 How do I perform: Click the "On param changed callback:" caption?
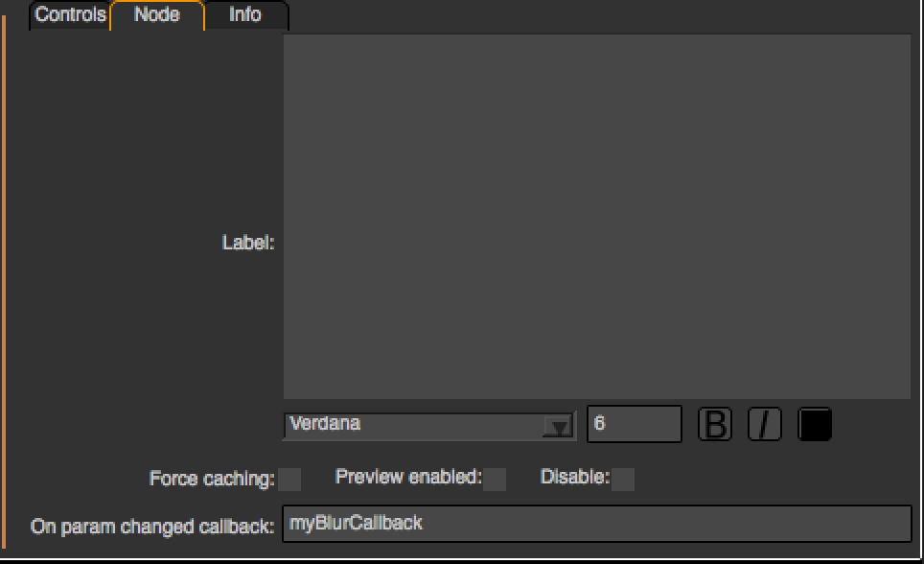tap(152, 527)
